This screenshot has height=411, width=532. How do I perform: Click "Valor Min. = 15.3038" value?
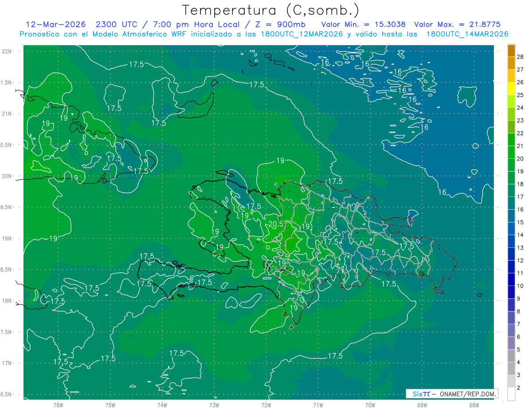click(364, 24)
